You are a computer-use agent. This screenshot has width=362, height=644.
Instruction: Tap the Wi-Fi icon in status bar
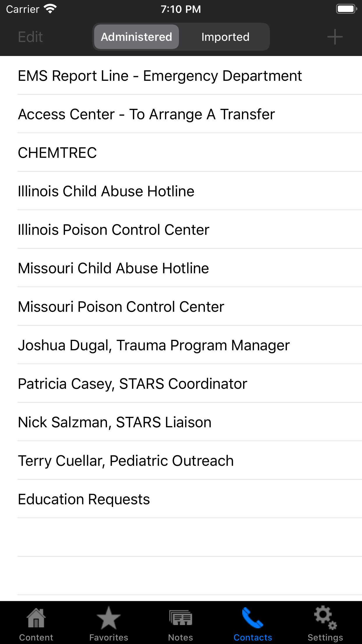(x=50, y=9)
